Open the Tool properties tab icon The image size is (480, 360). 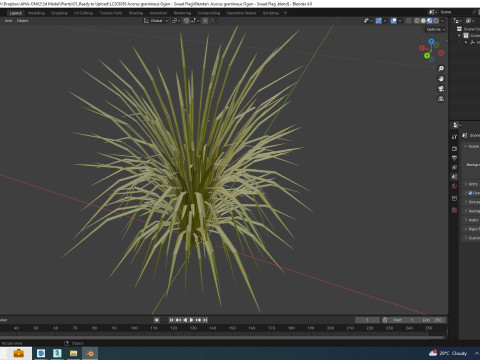click(x=454, y=137)
